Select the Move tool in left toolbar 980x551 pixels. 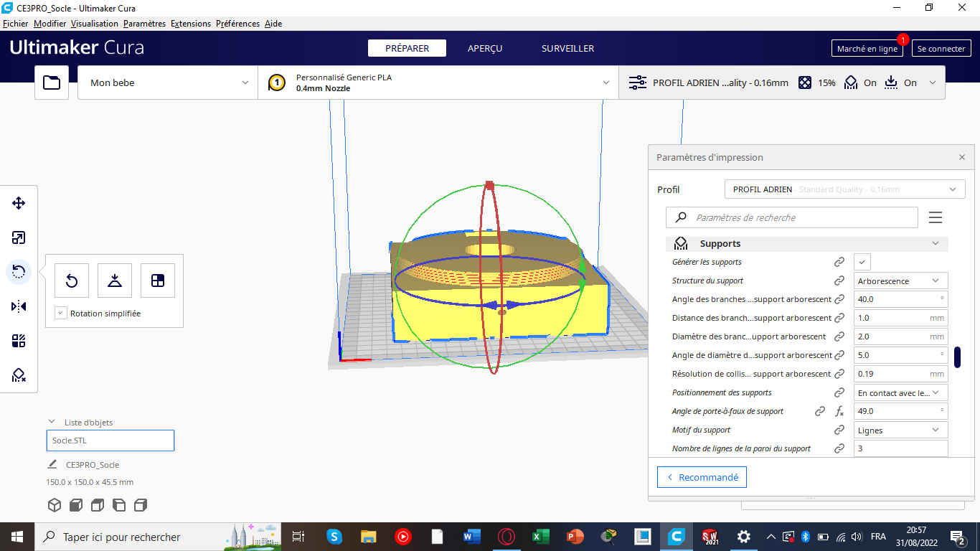(x=19, y=203)
